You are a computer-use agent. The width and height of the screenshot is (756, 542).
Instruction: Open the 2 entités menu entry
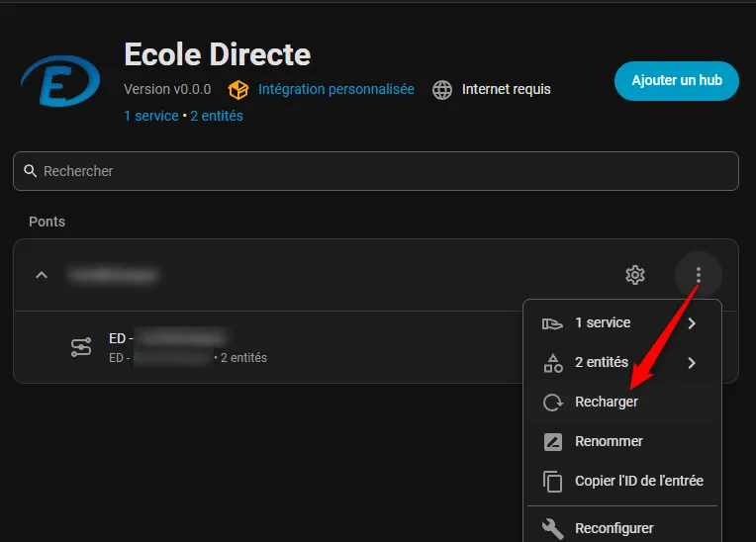(622, 363)
